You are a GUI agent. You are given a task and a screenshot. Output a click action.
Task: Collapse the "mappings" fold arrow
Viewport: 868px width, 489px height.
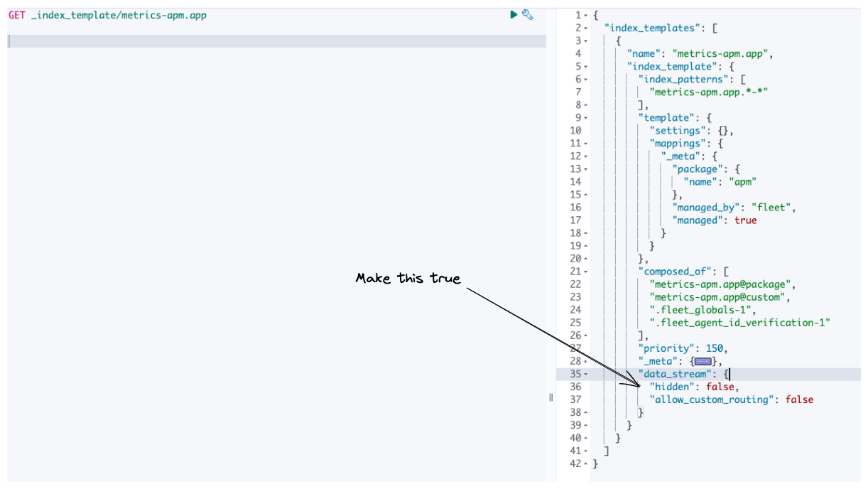click(585, 143)
